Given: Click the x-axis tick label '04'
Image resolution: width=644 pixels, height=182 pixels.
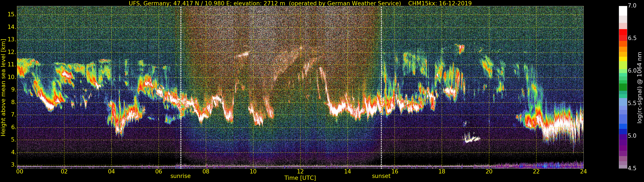Looking at the screenshot, I should [x=111, y=172].
